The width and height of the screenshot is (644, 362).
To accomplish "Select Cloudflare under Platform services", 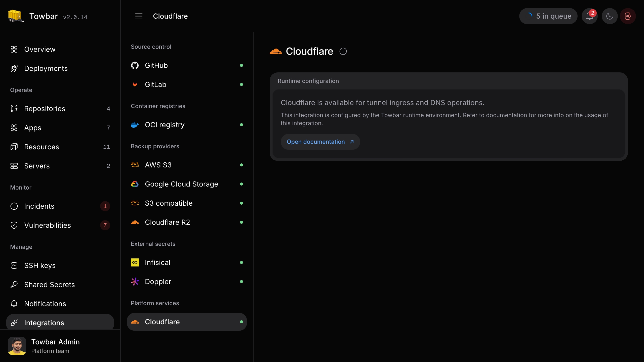I will click(x=187, y=322).
